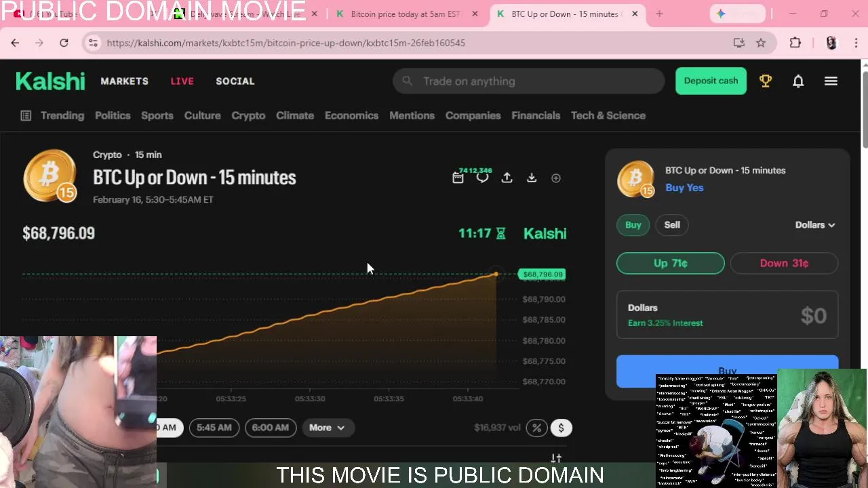This screenshot has height=488, width=868.
Task: Open the Crypto category
Action: [x=248, y=116]
